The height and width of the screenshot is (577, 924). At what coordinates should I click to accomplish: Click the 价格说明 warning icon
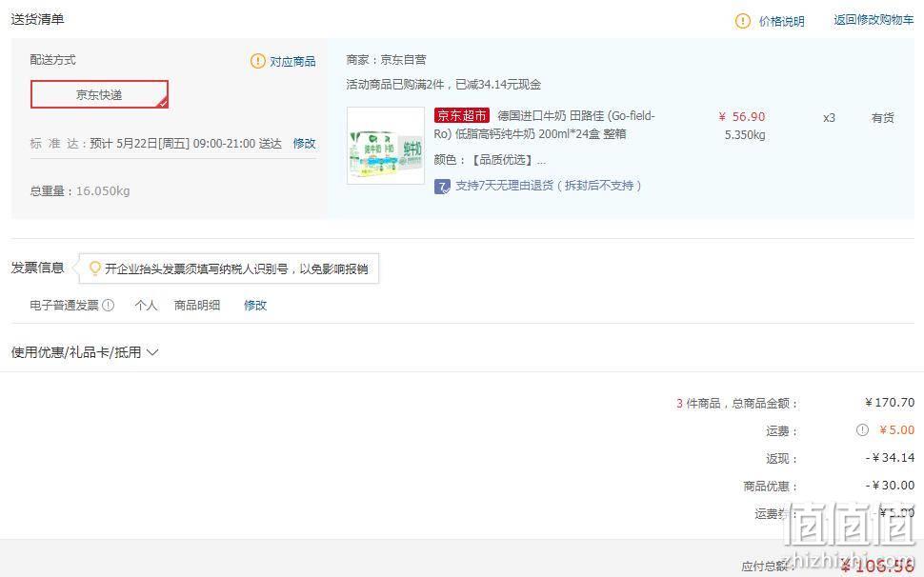coord(742,21)
